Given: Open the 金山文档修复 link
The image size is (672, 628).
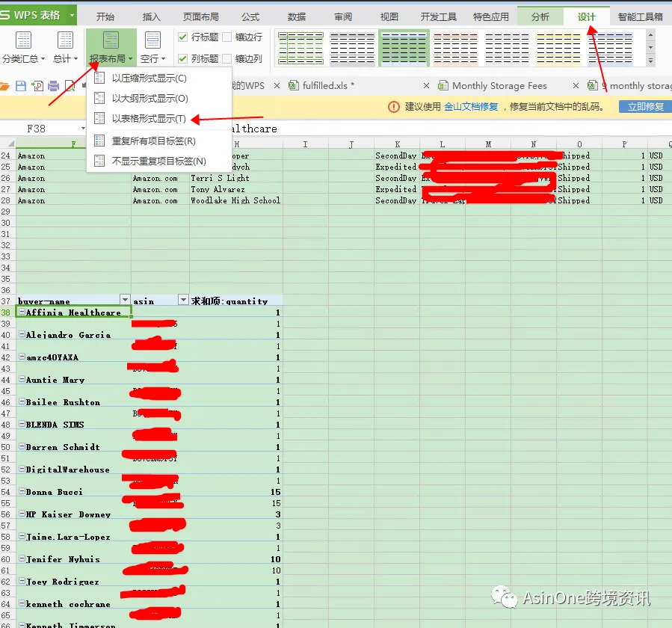Looking at the screenshot, I should point(471,107).
